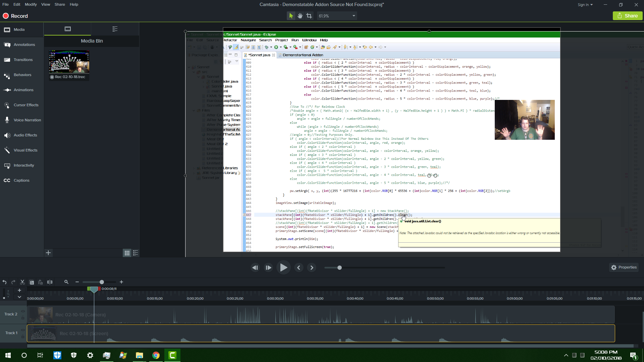Split the clip at the playhead
The width and height of the screenshot is (644, 362).
(x=50, y=282)
